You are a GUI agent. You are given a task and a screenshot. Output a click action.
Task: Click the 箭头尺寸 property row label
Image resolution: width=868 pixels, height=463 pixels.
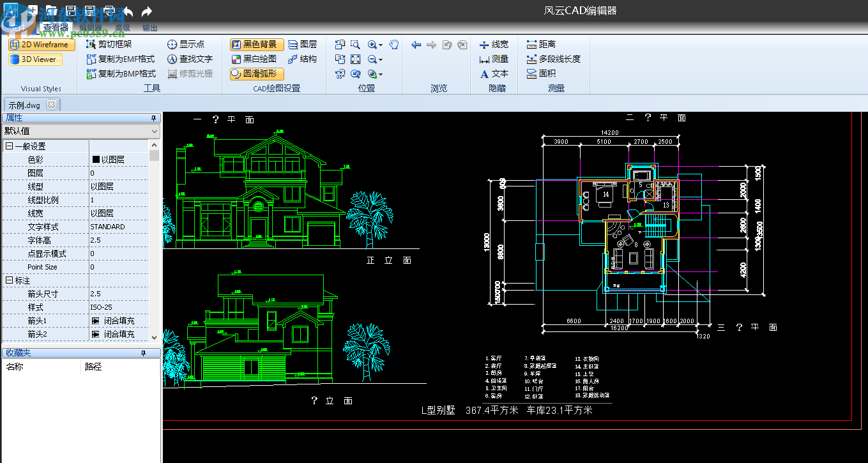point(43,294)
